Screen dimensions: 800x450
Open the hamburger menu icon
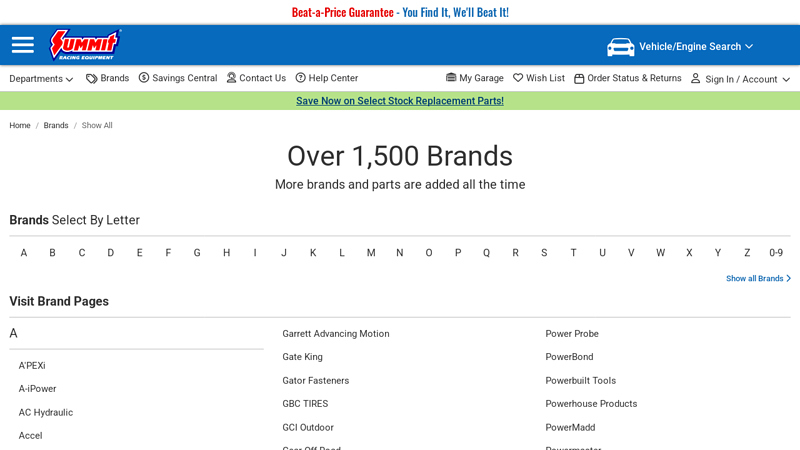[22, 45]
